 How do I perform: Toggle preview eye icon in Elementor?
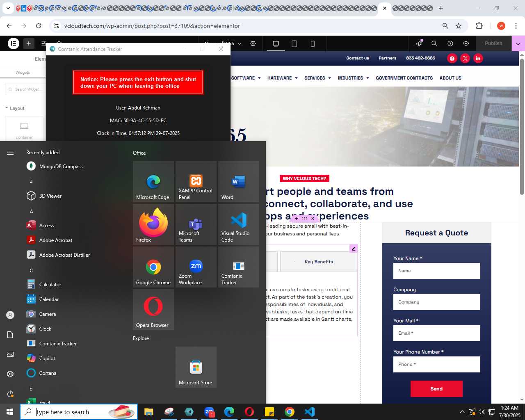coord(466,43)
